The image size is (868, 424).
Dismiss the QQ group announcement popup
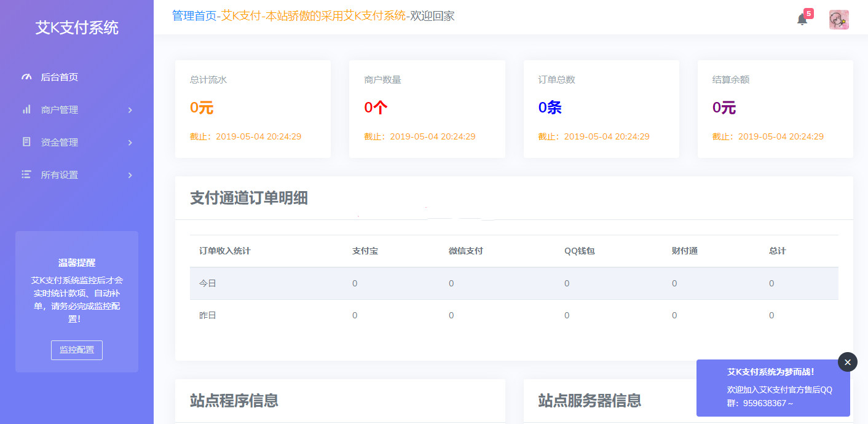[847, 362]
